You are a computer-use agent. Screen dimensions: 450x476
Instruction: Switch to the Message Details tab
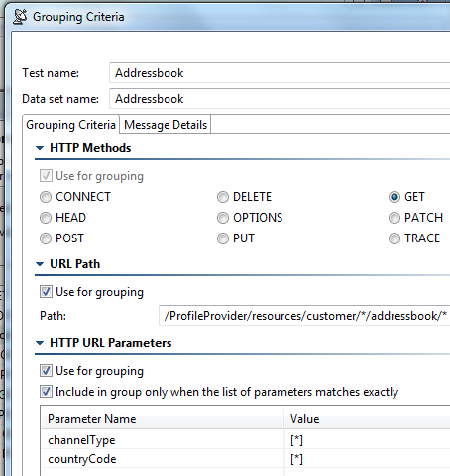(165, 125)
